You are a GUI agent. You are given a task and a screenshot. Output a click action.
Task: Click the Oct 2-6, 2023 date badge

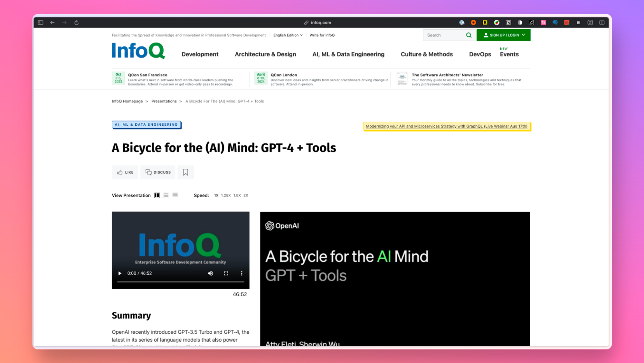tap(118, 78)
